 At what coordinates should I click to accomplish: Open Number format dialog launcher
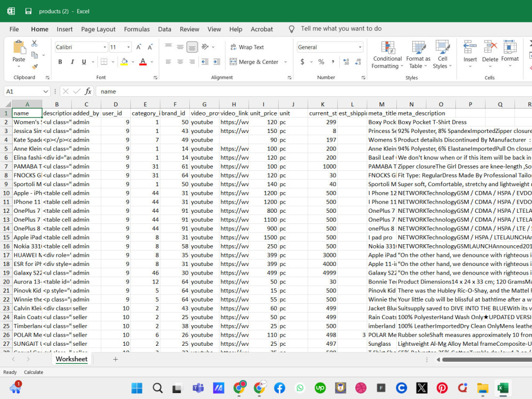(x=363, y=78)
